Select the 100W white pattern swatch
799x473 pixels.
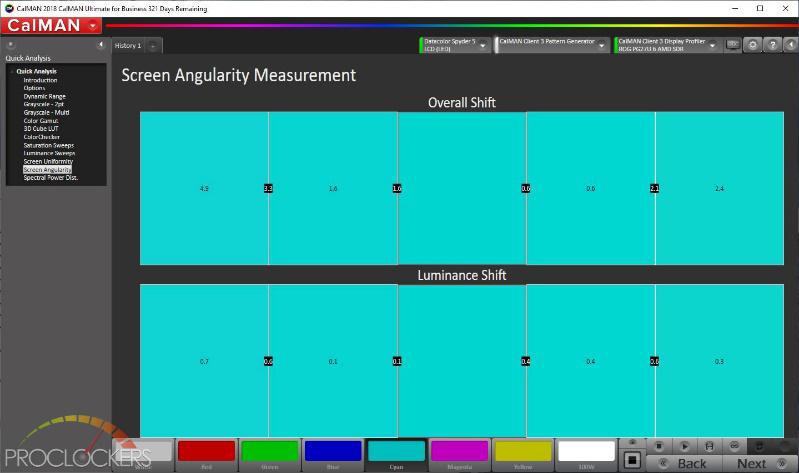pyautogui.click(x=586, y=454)
